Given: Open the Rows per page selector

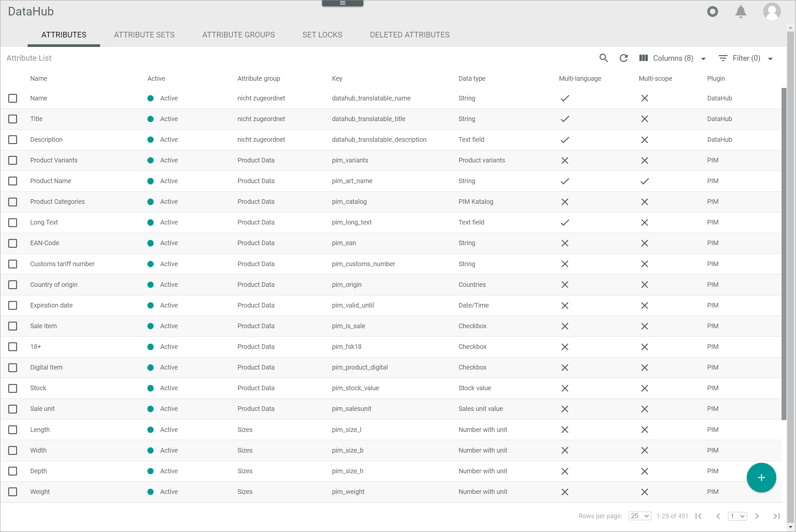Looking at the screenshot, I should click(639, 516).
